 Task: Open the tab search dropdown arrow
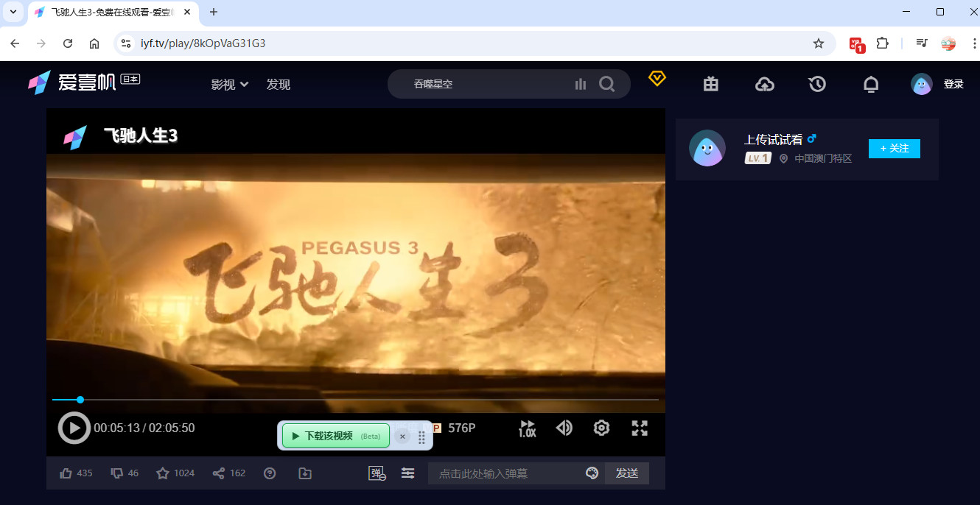coord(13,12)
